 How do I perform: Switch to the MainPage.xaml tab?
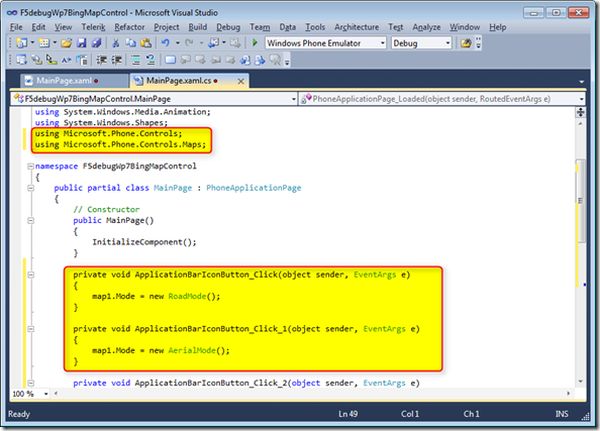[x=61, y=79]
